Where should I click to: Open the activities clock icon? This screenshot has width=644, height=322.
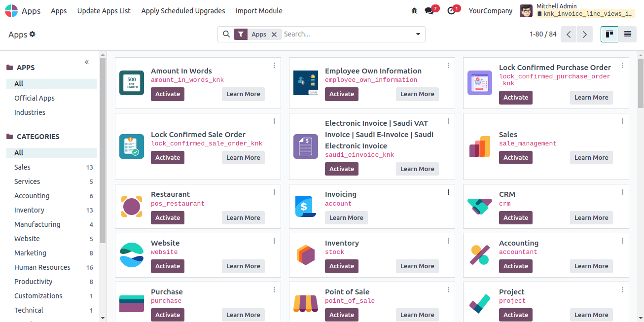[451, 11]
